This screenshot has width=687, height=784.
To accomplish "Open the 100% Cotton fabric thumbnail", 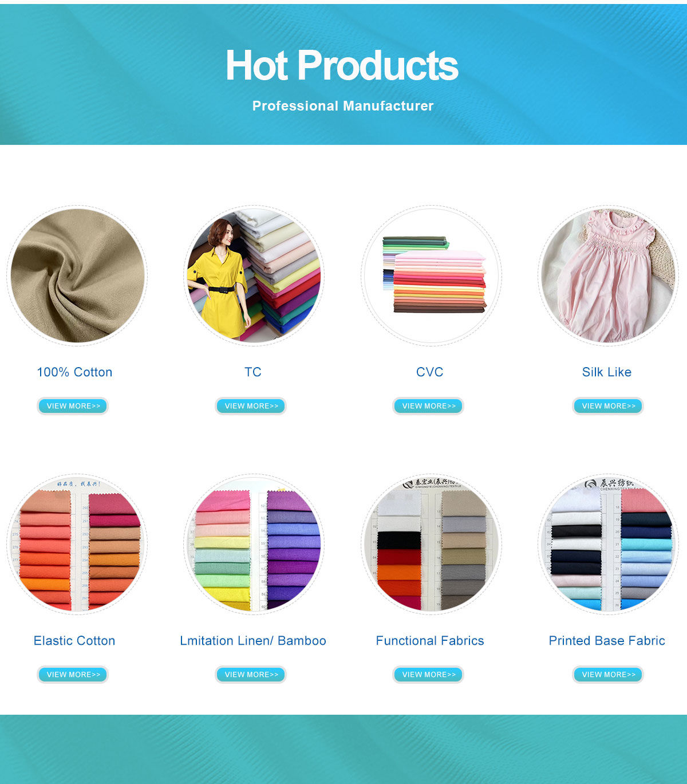I will coord(77,275).
